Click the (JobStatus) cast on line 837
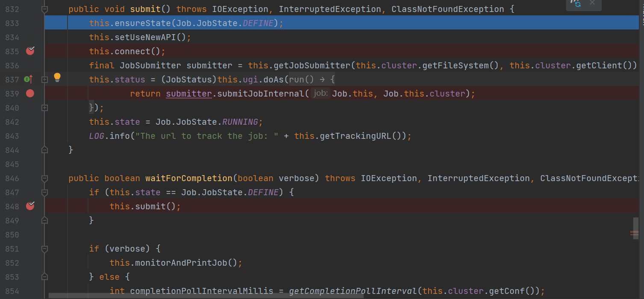The width and height of the screenshot is (644, 299). (189, 79)
